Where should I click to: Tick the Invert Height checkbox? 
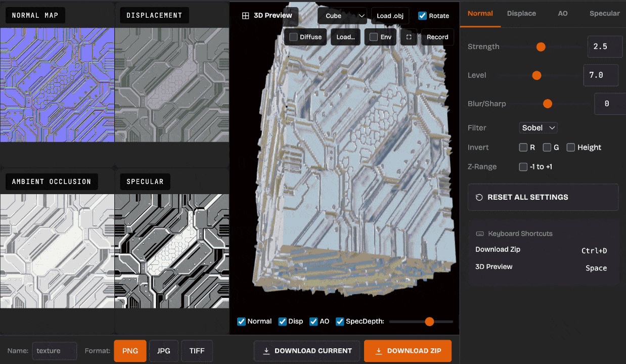571,148
